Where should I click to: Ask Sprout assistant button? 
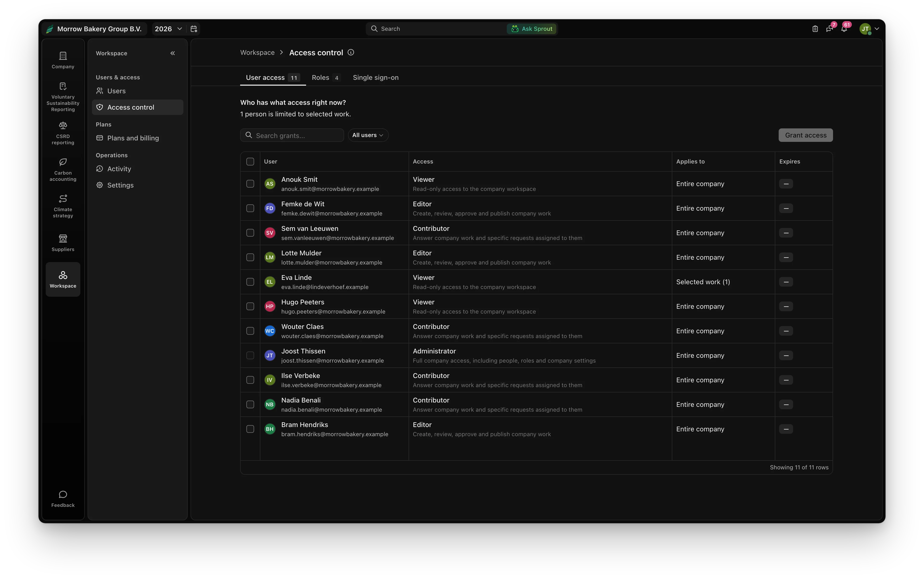(532, 29)
